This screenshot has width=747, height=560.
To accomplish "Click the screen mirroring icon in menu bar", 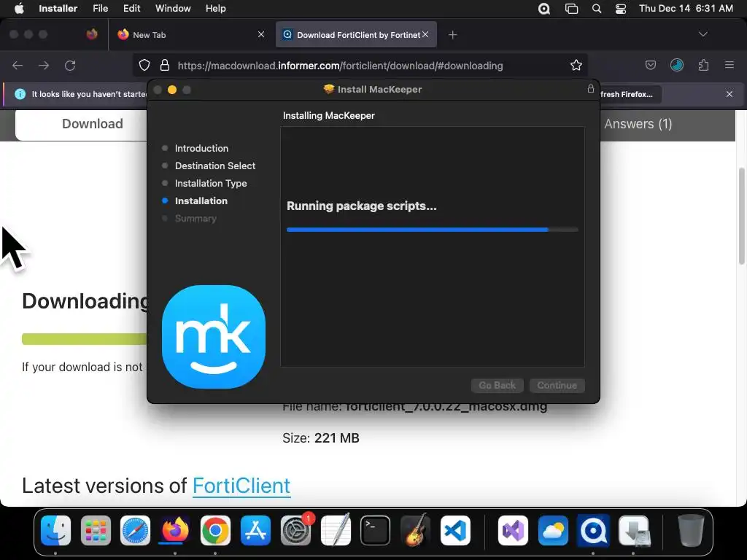I will tap(571, 9).
